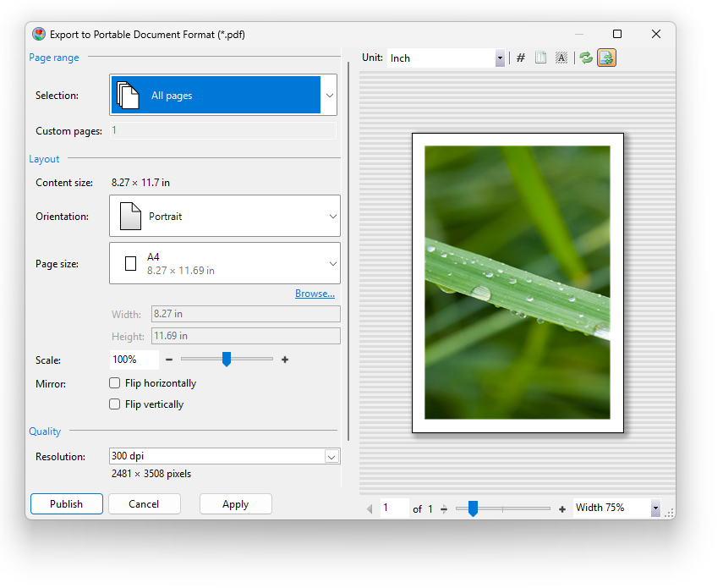Open the A4 Page size dropdown
723x588 pixels.
(332, 264)
